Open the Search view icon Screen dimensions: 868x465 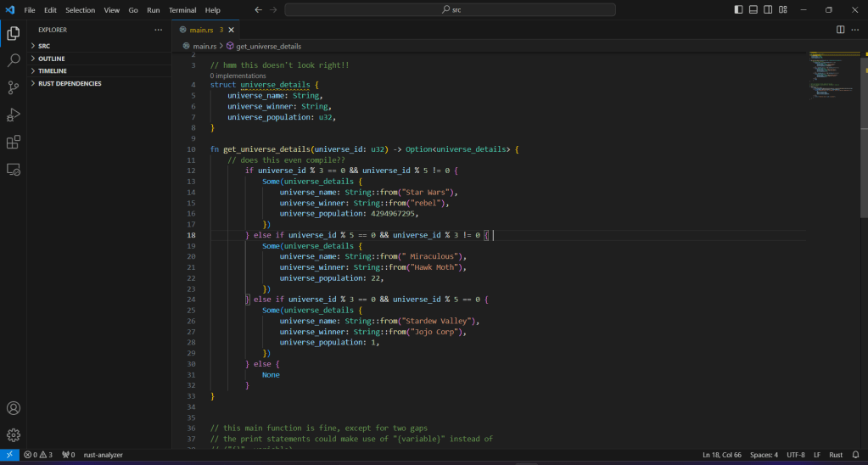14,61
